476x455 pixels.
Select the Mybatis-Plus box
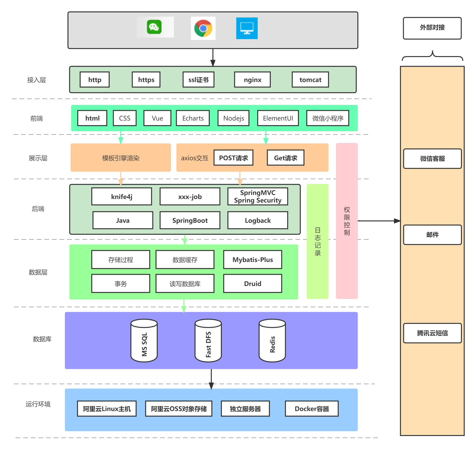click(253, 260)
